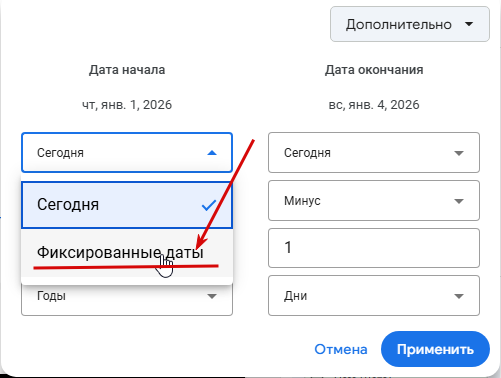Click the Применить button
The width and height of the screenshot is (501, 378).
pyautogui.click(x=435, y=349)
